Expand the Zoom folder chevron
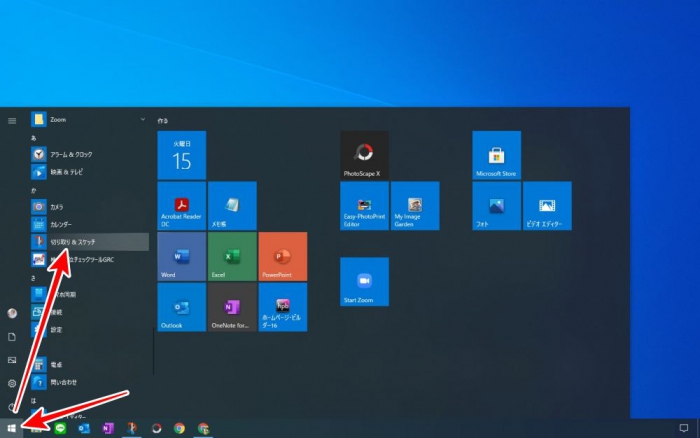The width and height of the screenshot is (700, 438). point(142,119)
